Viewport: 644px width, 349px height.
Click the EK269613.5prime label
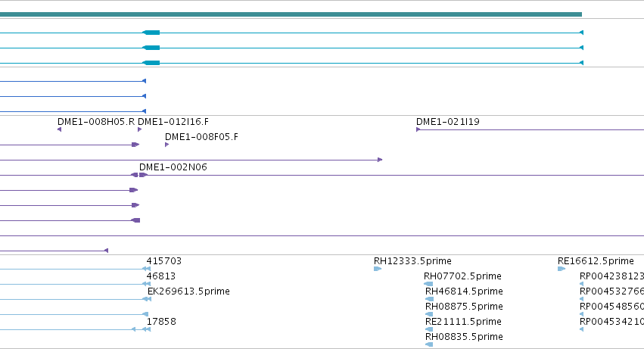(188, 291)
